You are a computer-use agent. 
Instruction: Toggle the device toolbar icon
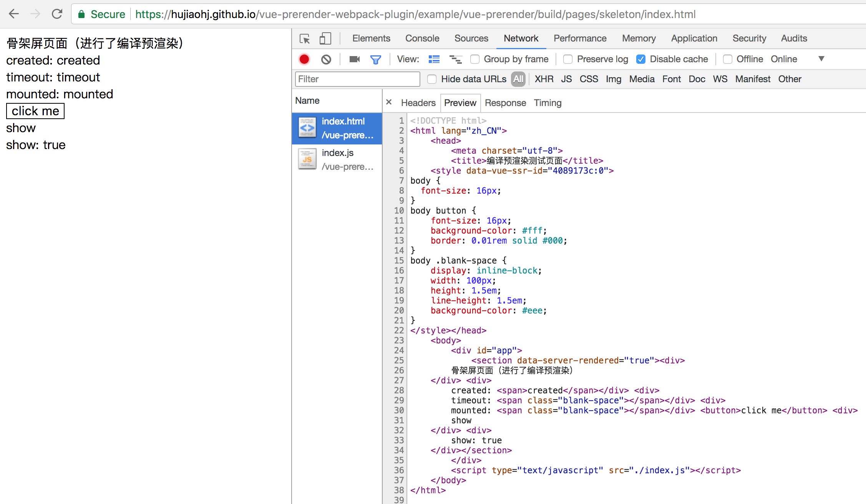[325, 39]
